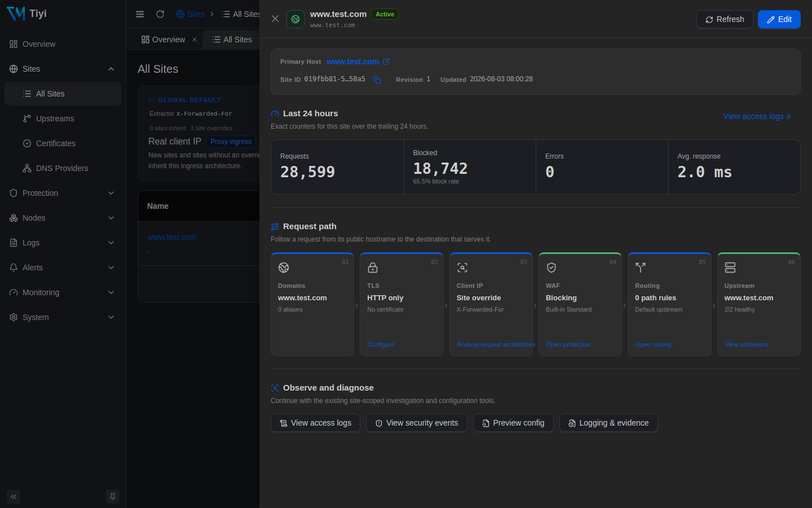
Task: Click the View access logs button
Action: pyautogui.click(x=315, y=423)
